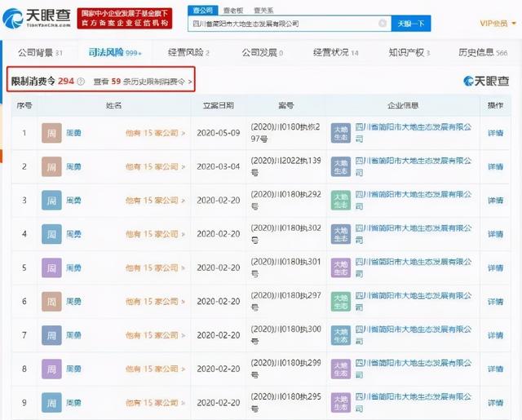
Task: Open the avatar icon for 周勇 in row 8
Action: [51, 369]
